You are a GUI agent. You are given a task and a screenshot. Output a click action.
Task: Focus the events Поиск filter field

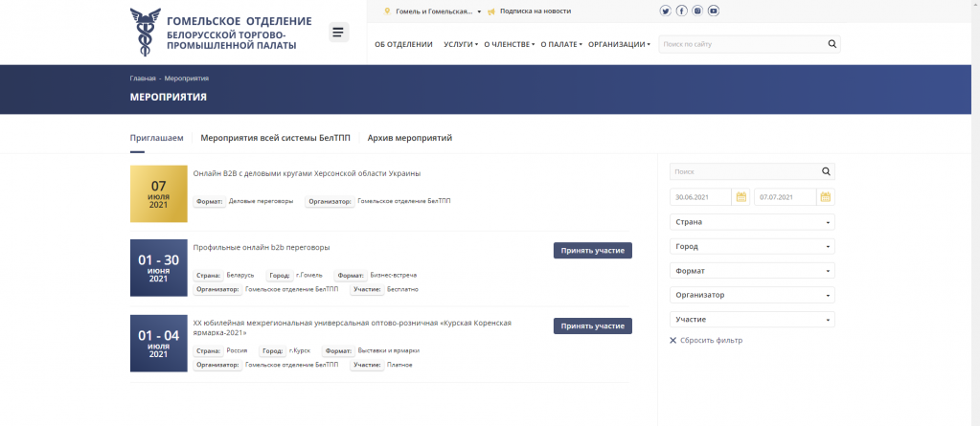(743, 171)
